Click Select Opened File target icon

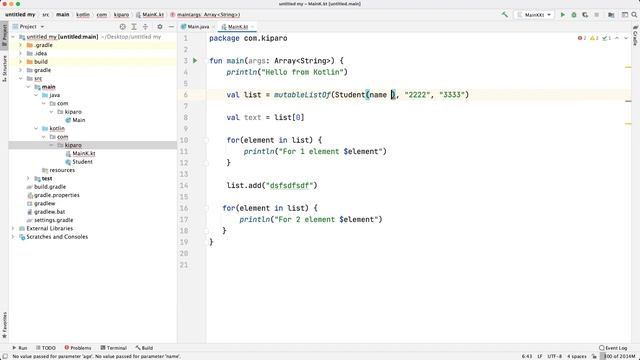point(122,27)
